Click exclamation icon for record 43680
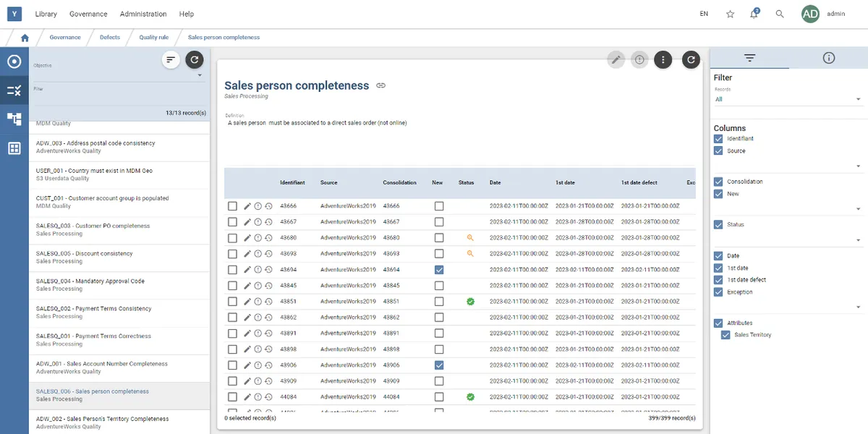868x434 pixels. click(258, 238)
